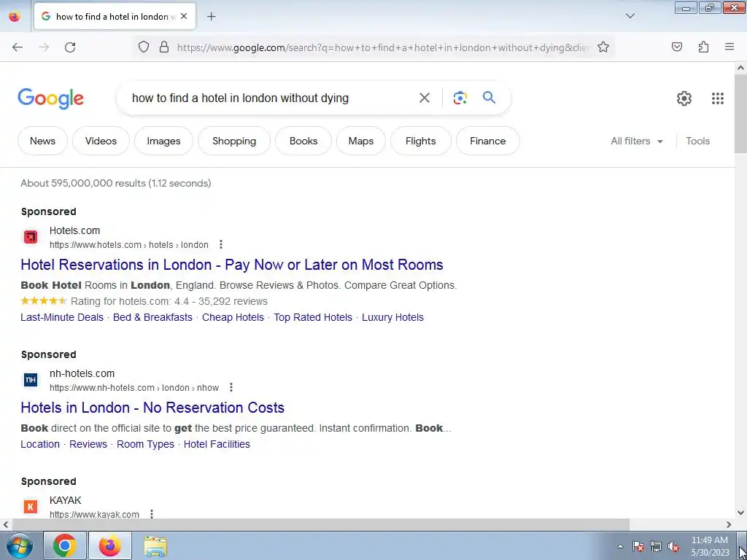This screenshot has height=560, width=747.
Task: Open a new browser tab
Action: 211,17
